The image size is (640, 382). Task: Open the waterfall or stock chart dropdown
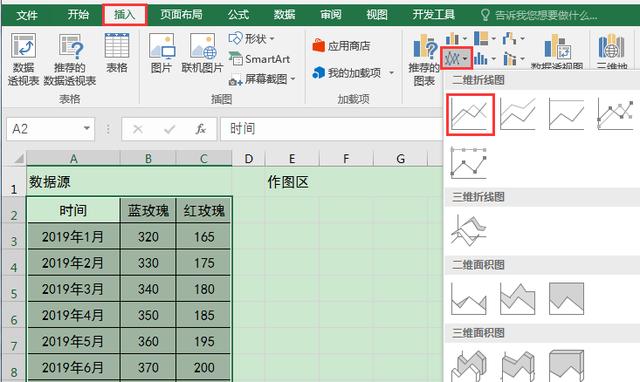click(513, 39)
